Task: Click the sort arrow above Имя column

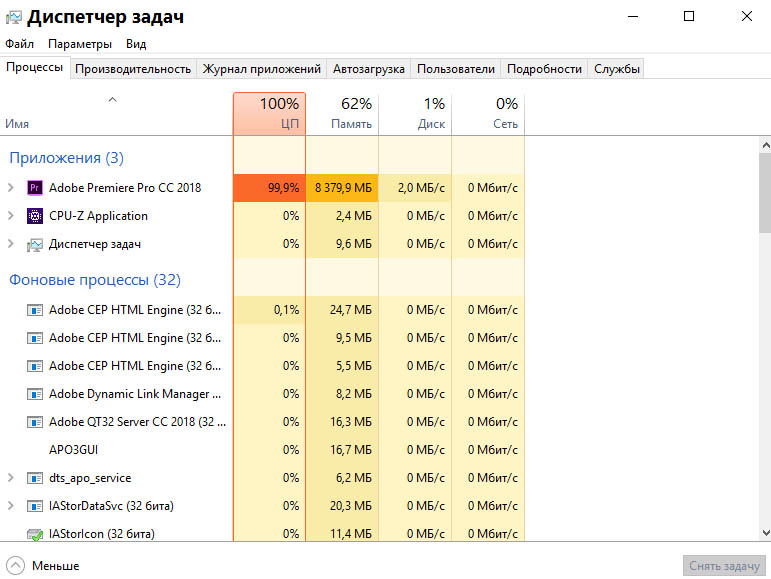Action: click(113, 99)
